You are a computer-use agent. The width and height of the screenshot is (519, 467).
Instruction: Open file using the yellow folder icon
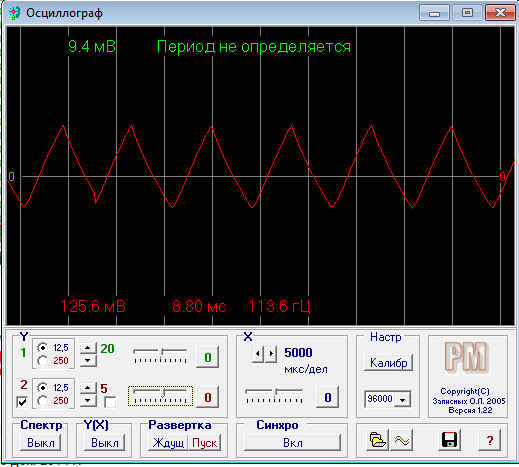click(x=377, y=441)
